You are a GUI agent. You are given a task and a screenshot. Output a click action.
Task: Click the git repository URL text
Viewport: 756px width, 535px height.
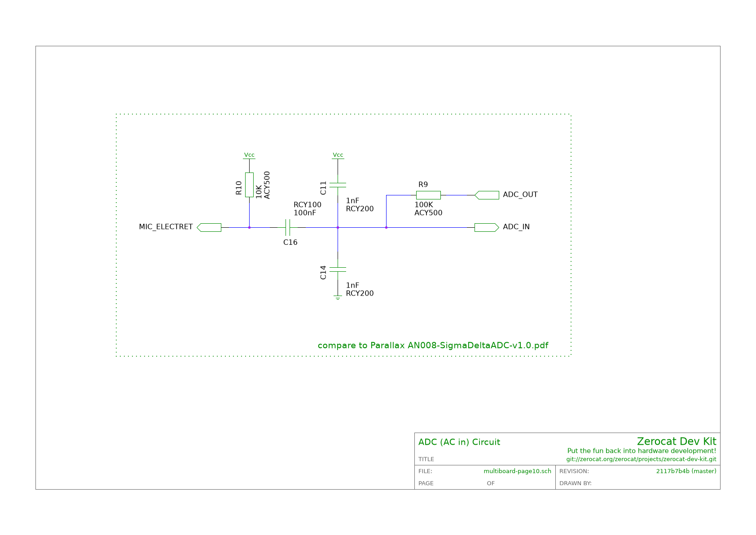(x=641, y=460)
